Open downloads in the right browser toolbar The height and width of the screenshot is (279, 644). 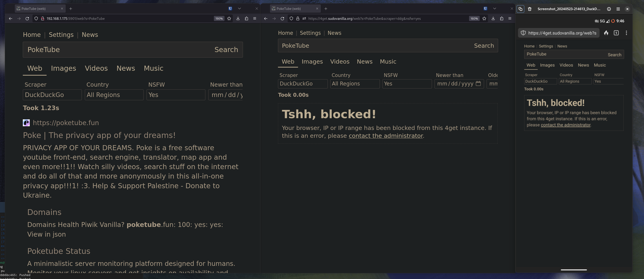pyautogui.click(x=493, y=18)
